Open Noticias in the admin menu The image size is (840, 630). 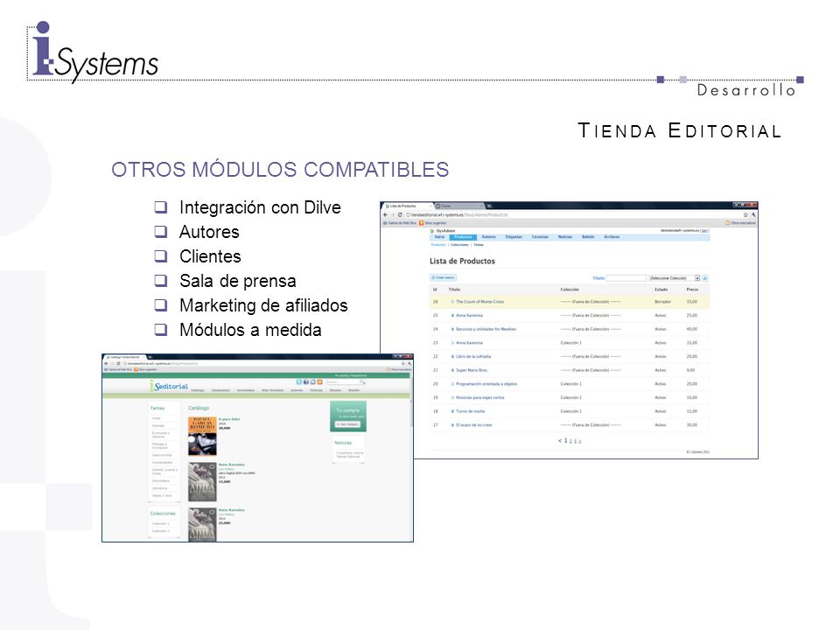click(565, 237)
